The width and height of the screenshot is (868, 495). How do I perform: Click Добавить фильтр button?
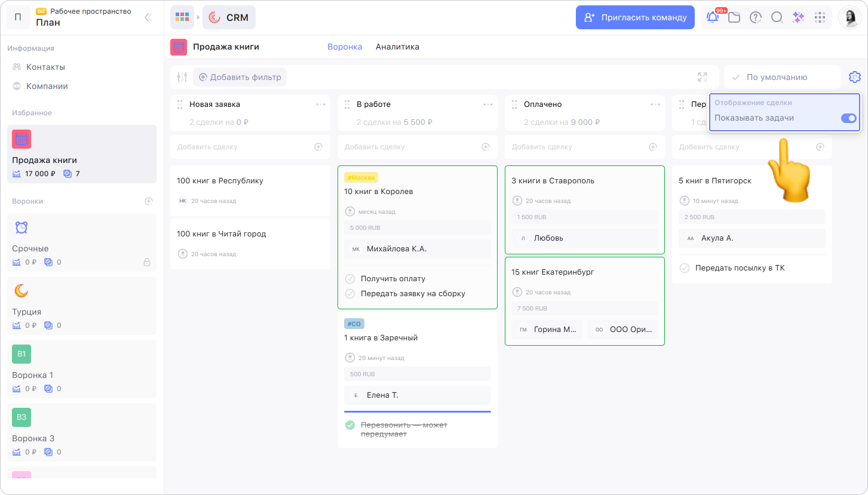point(240,77)
